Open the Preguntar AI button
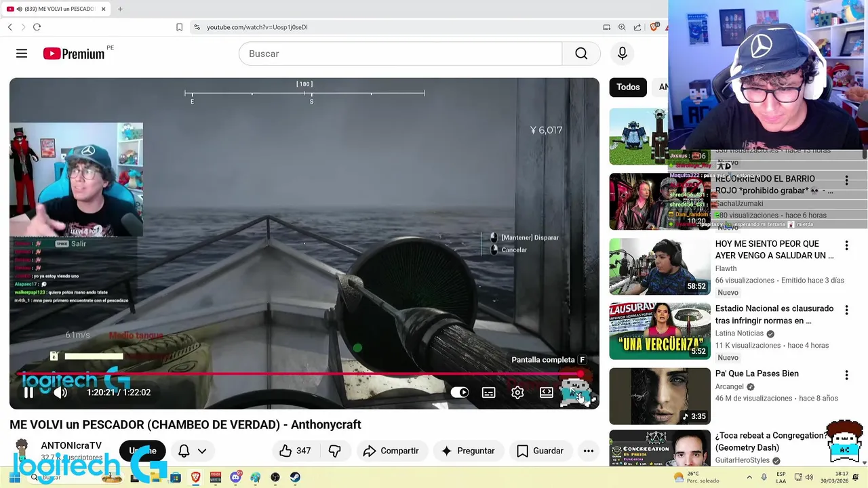 [x=468, y=451]
